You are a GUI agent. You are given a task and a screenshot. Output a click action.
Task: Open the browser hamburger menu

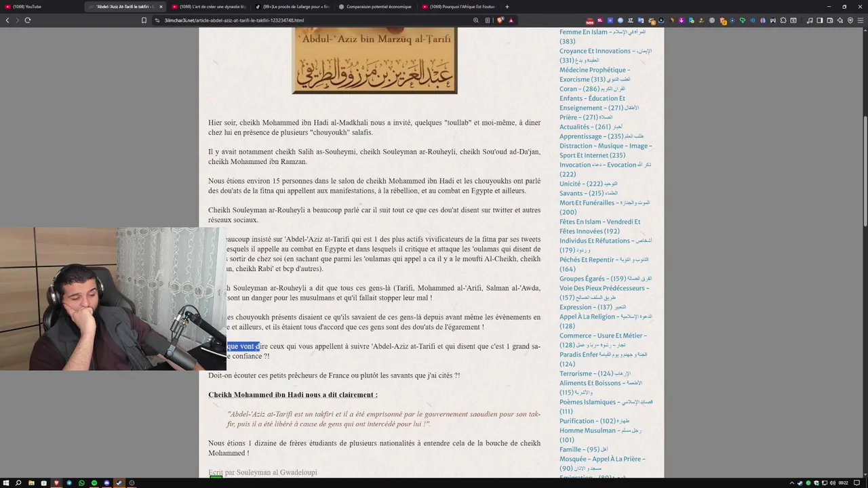coord(861,20)
